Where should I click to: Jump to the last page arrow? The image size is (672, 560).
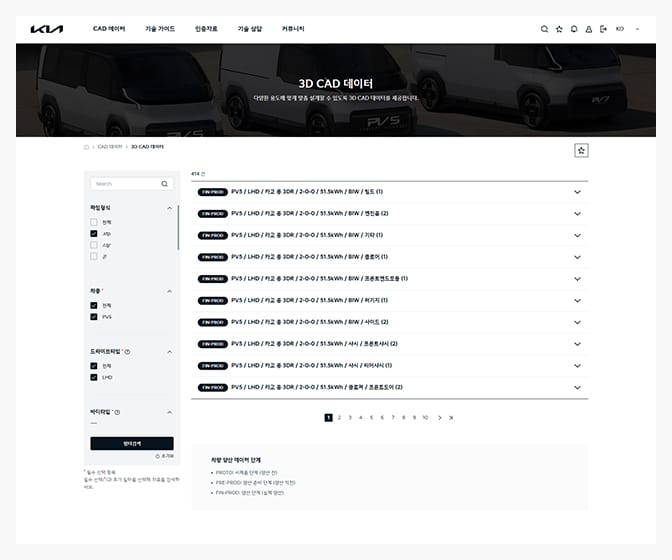pos(451,418)
